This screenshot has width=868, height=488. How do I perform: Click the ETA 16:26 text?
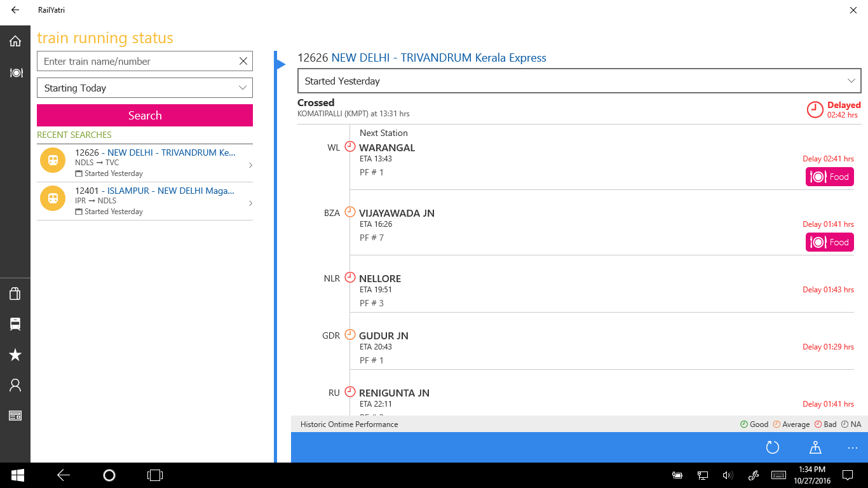[376, 224]
